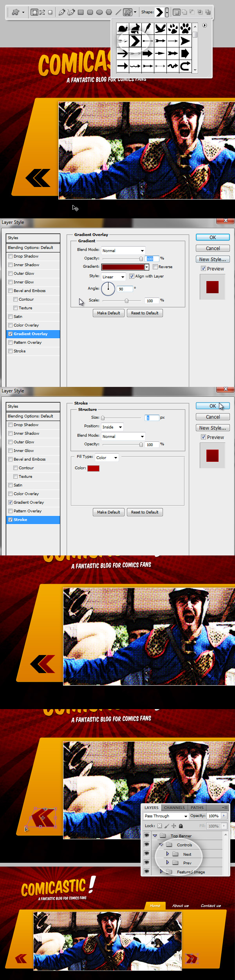Click the lock position icon
235x980 pixels.
pos(174,826)
